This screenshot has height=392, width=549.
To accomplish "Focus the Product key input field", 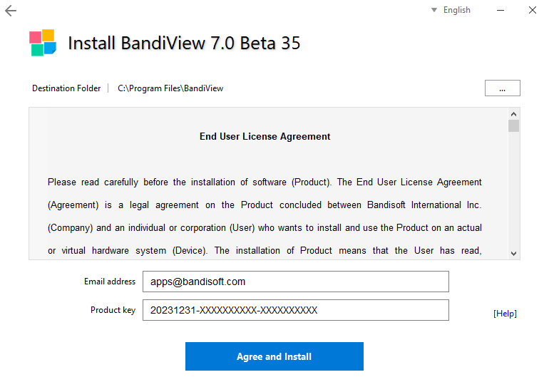I will [x=295, y=310].
